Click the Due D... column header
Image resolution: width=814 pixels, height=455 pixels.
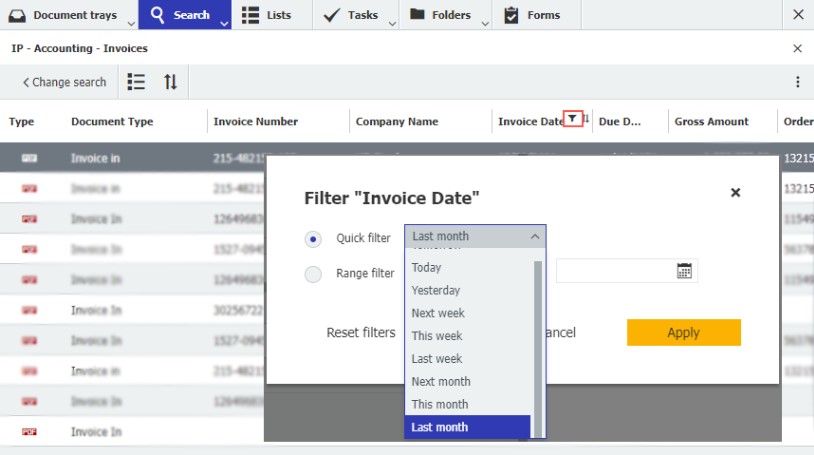point(619,122)
